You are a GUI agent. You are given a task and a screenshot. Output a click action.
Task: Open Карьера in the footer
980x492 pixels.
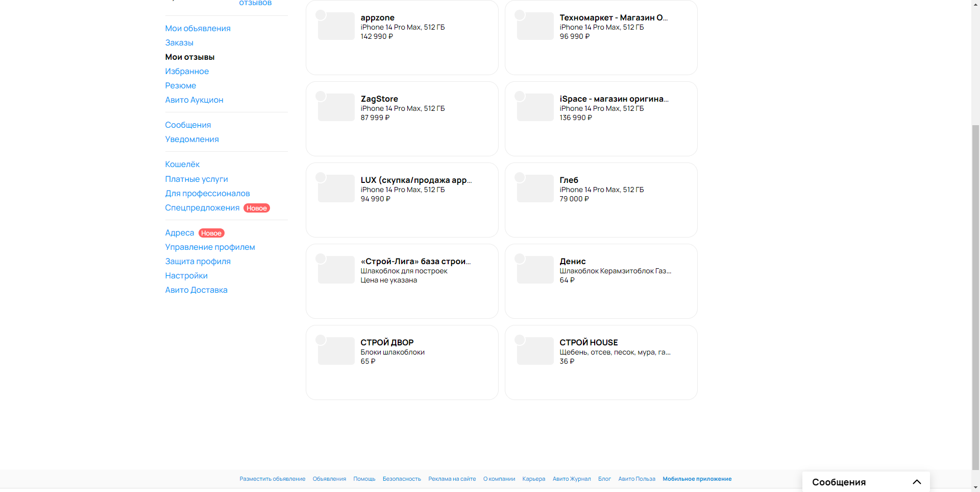(533, 479)
